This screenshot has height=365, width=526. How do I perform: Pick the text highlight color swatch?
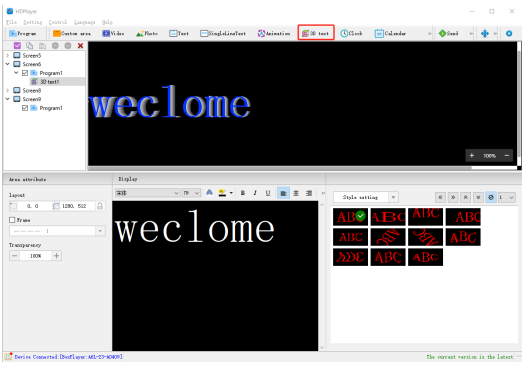click(222, 193)
